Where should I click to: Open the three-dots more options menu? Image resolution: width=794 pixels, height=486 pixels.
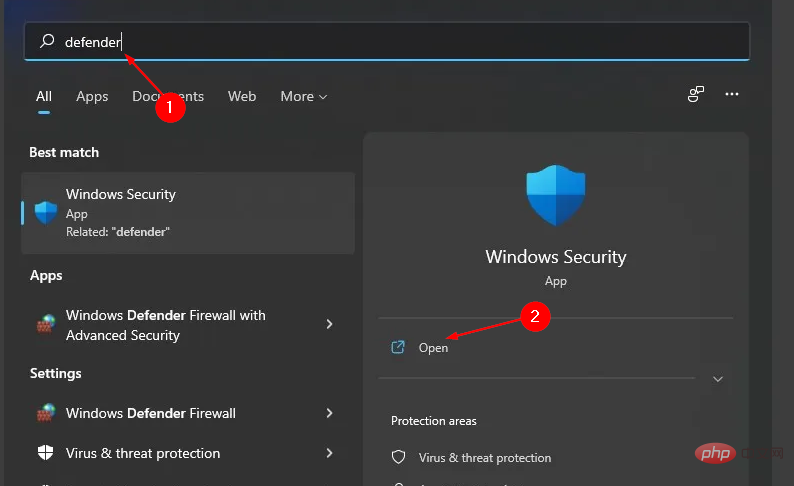(x=732, y=95)
